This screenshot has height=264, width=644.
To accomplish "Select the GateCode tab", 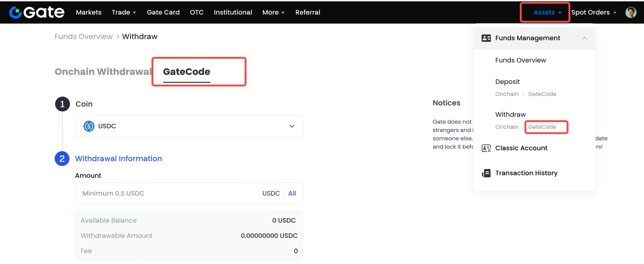I will point(186,72).
